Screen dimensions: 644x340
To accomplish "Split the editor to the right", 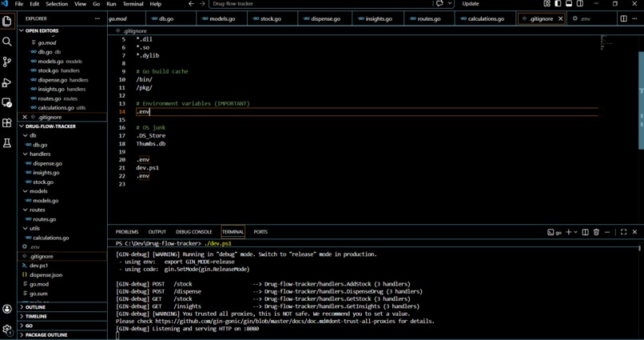I will (x=623, y=18).
